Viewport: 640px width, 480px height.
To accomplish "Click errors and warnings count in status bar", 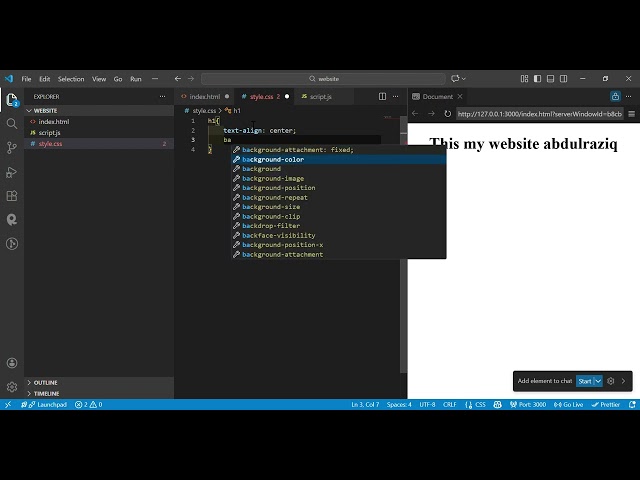I will click(89, 404).
